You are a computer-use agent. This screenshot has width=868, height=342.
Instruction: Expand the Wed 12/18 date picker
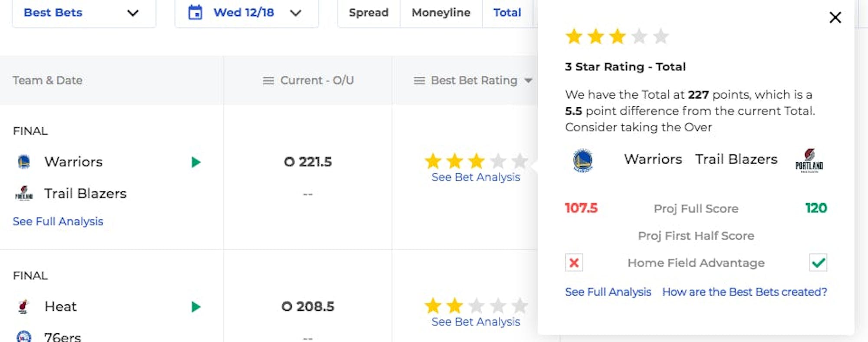(295, 13)
